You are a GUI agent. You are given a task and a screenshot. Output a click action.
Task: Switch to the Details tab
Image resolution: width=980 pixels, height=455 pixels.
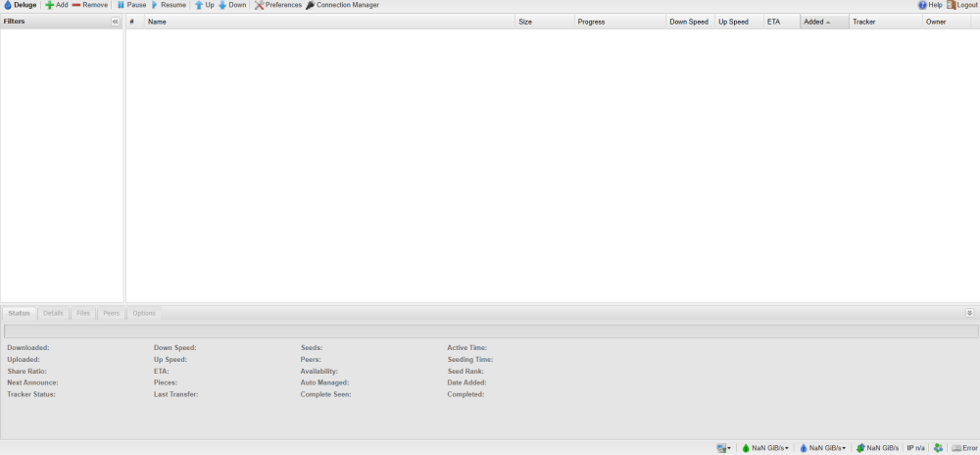[54, 313]
